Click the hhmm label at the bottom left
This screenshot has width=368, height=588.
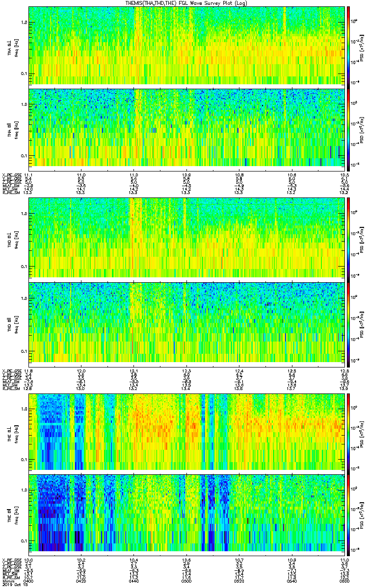pos(7,580)
